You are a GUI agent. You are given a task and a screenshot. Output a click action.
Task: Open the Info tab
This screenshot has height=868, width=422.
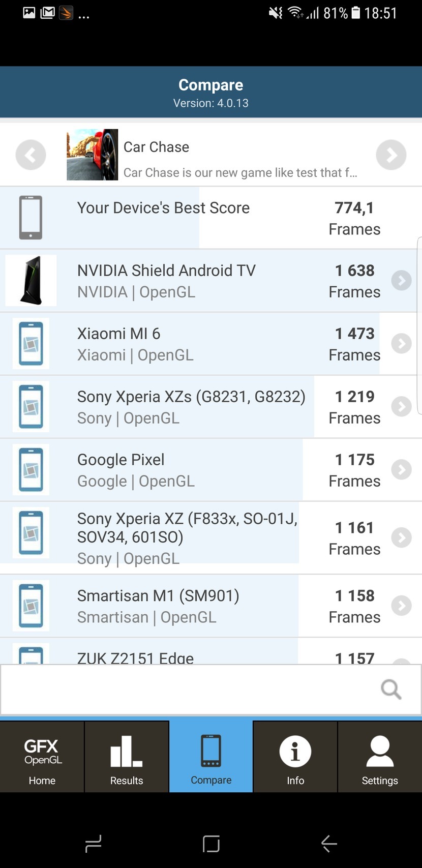coord(295,757)
